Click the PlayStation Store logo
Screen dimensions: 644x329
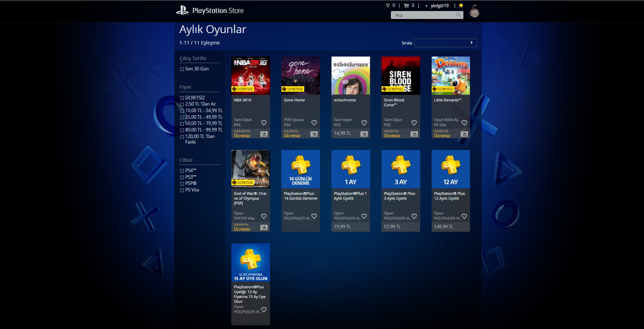pos(210,11)
